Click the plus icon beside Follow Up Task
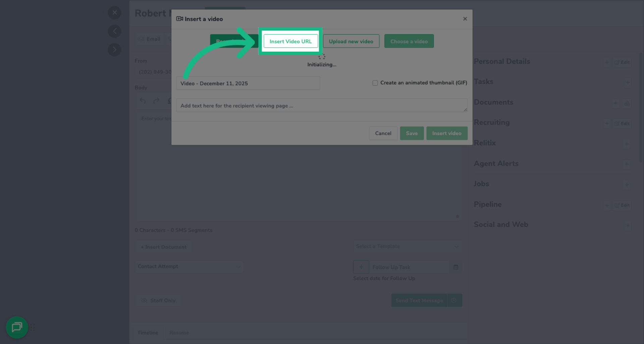This screenshot has width=644, height=344. [361, 267]
